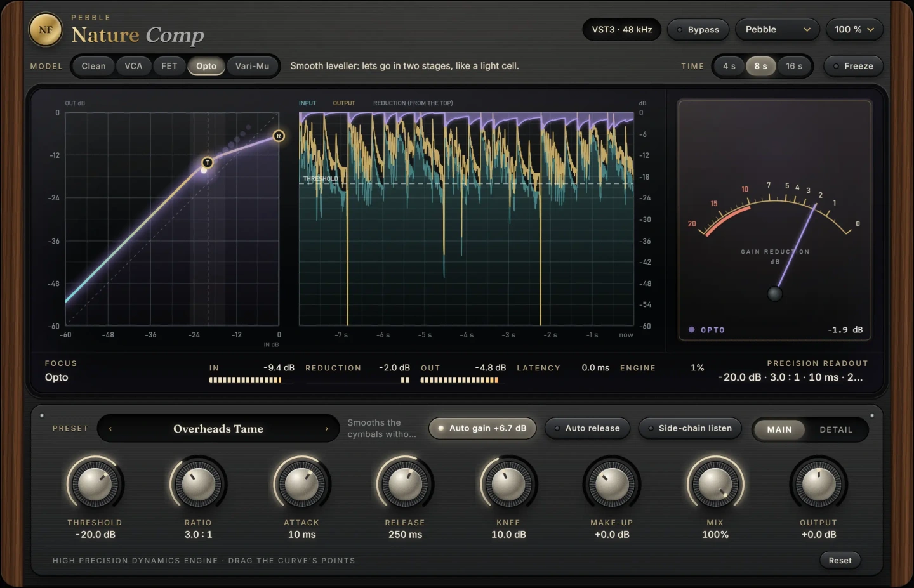The height and width of the screenshot is (588, 914).
Task: Click the release value 250 ms
Action: coord(405,535)
